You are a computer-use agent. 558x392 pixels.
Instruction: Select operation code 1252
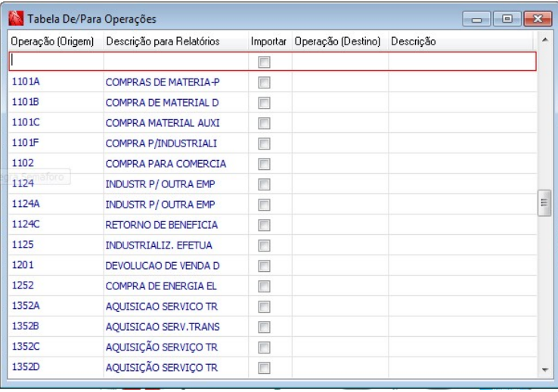point(23,286)
